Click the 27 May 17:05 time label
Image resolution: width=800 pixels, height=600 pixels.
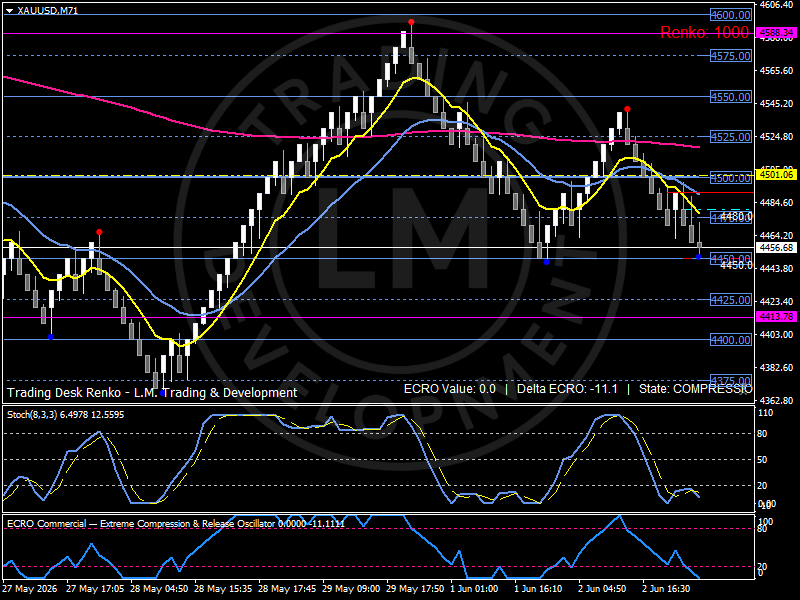pyautogui.click(x=95, y=589)
